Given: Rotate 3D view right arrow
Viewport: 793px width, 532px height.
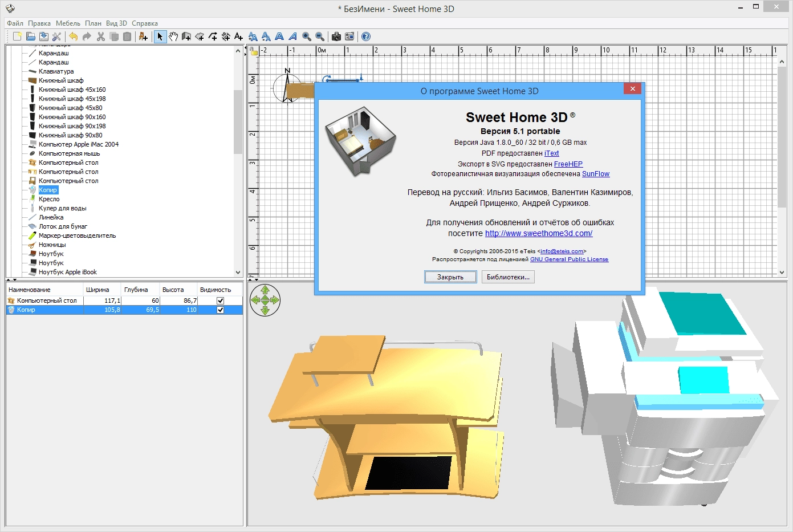Looking at the screenshot, I should click(275, 300).
